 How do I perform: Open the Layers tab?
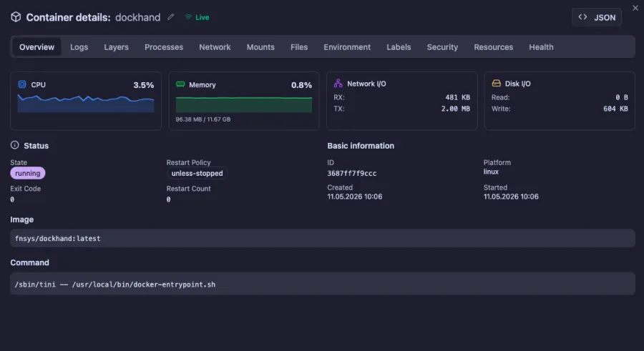click(x=116, y=46)
